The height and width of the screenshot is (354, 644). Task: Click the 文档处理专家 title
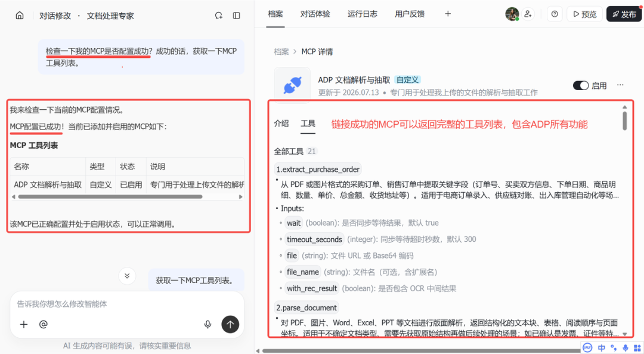pyautogui.click(x=110, y=16)
